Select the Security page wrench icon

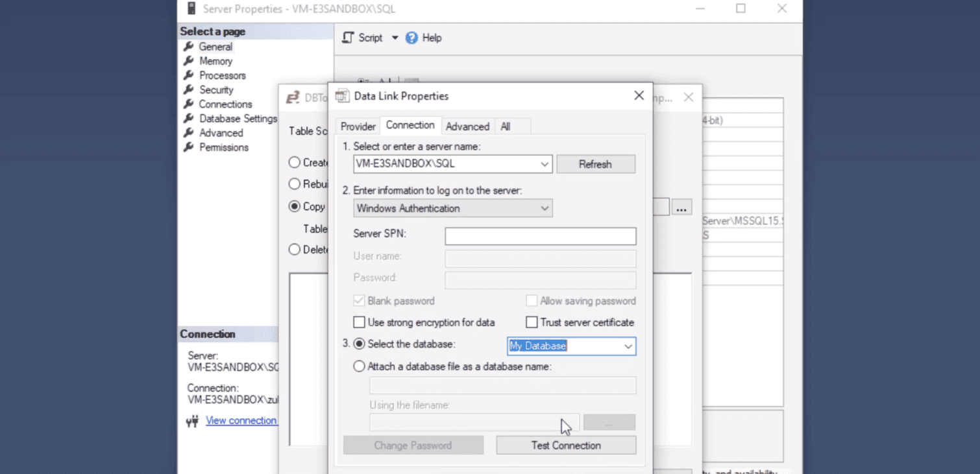189,89
